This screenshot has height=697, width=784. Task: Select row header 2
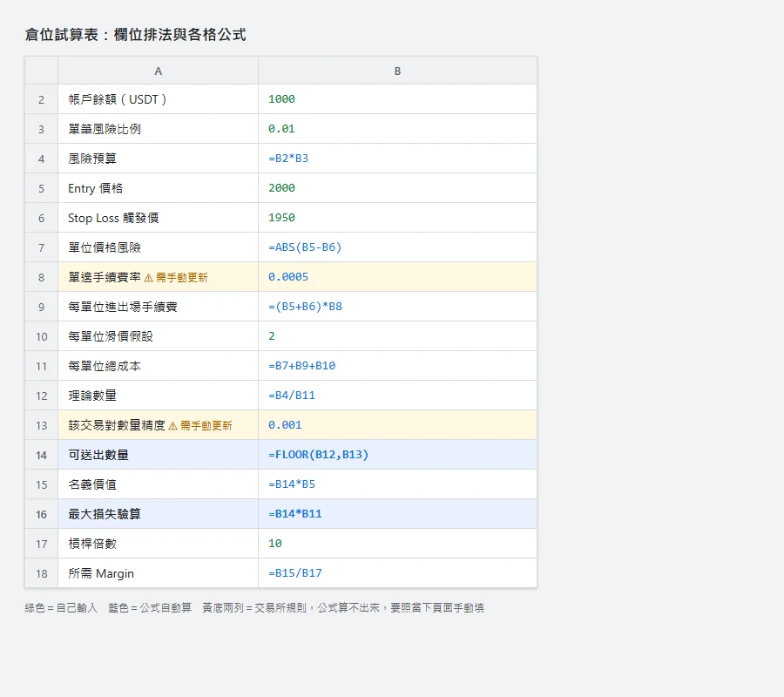(42, 99)
